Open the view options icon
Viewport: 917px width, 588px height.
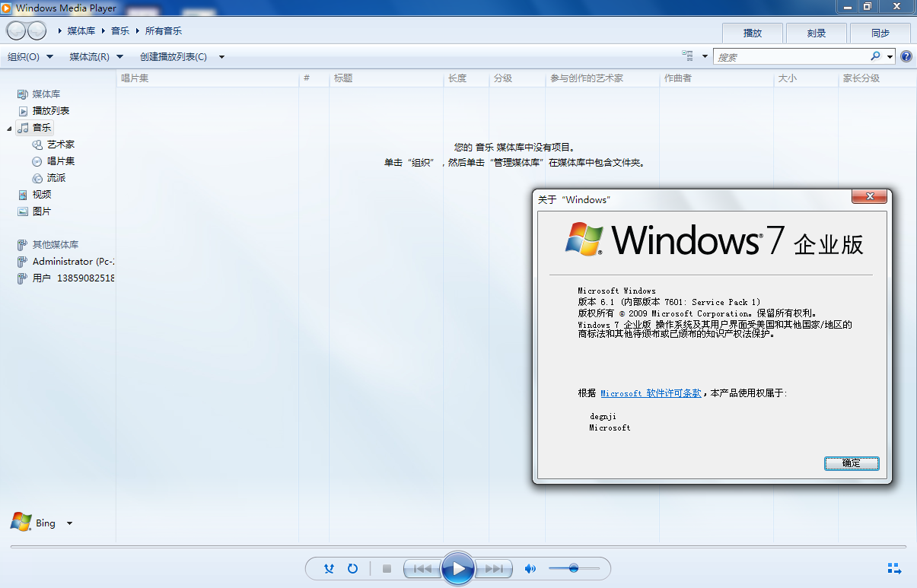click(688, 56)
